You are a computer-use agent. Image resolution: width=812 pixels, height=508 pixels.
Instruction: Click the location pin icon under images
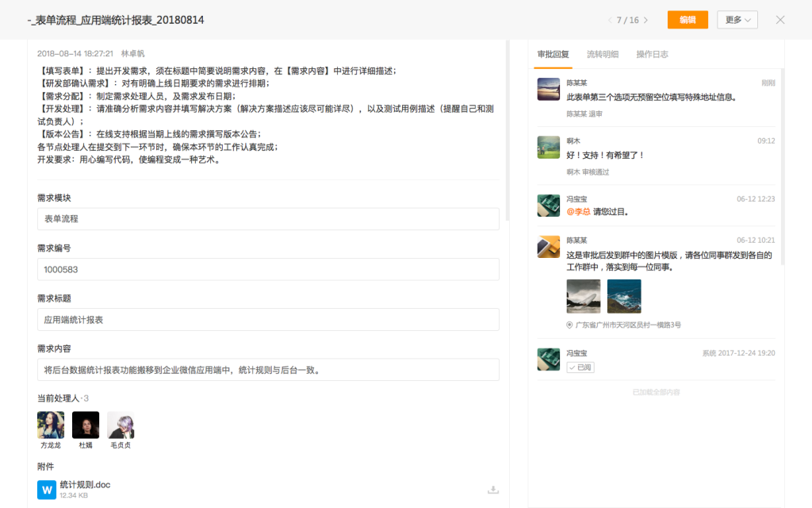coord(569,325)
